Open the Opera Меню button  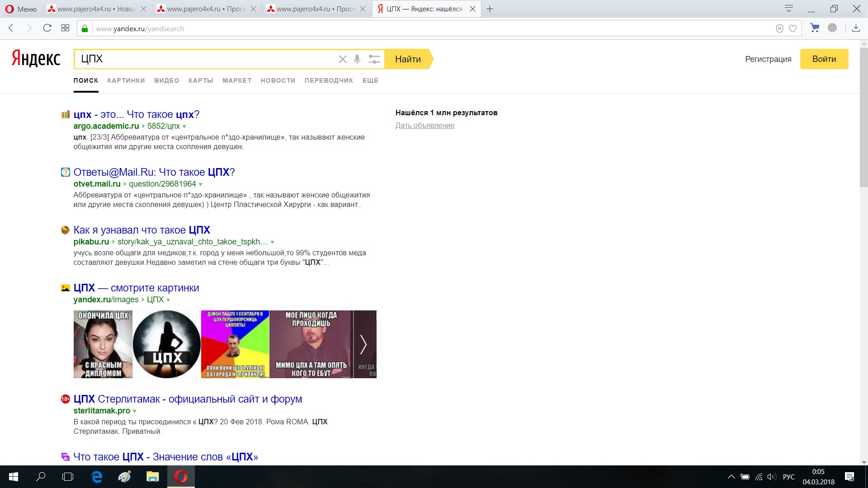(x=21, y=9)
